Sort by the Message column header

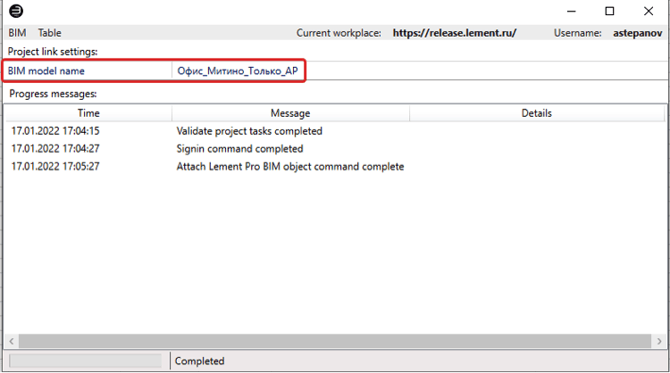tap(291, 113)
